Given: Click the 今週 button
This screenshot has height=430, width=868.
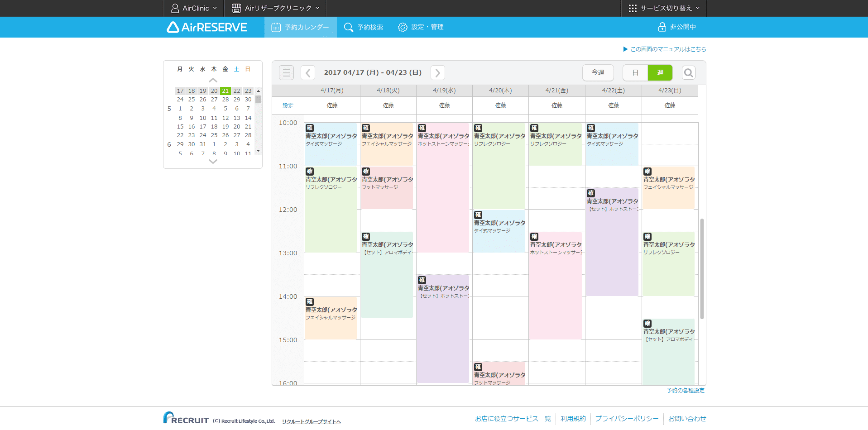Looking at the screenshot, I should [598, 73].
